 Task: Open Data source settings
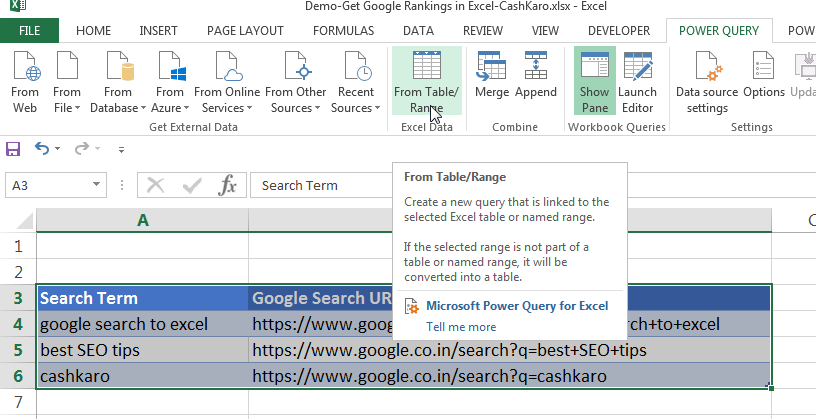click(707, 81)
